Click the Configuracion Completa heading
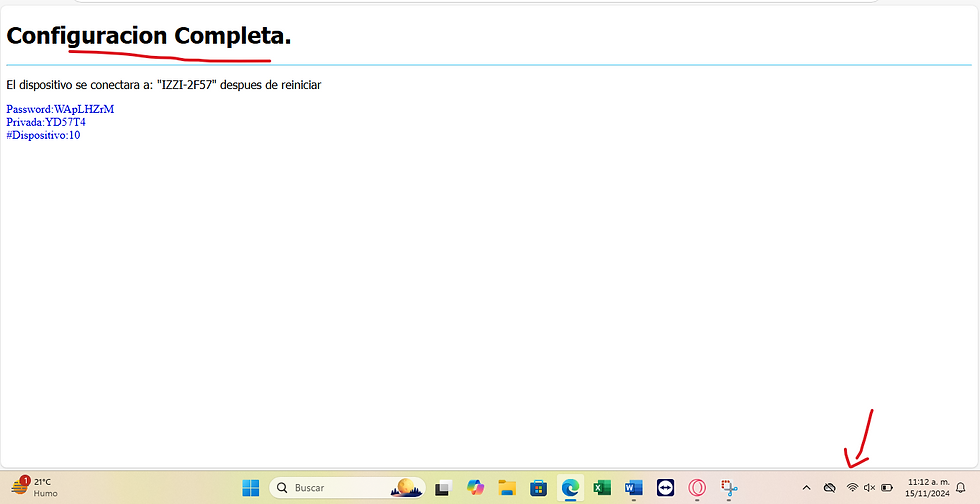The height and width of the screenshot is (504, 980). pyautogui.click(x=149, y=36)
